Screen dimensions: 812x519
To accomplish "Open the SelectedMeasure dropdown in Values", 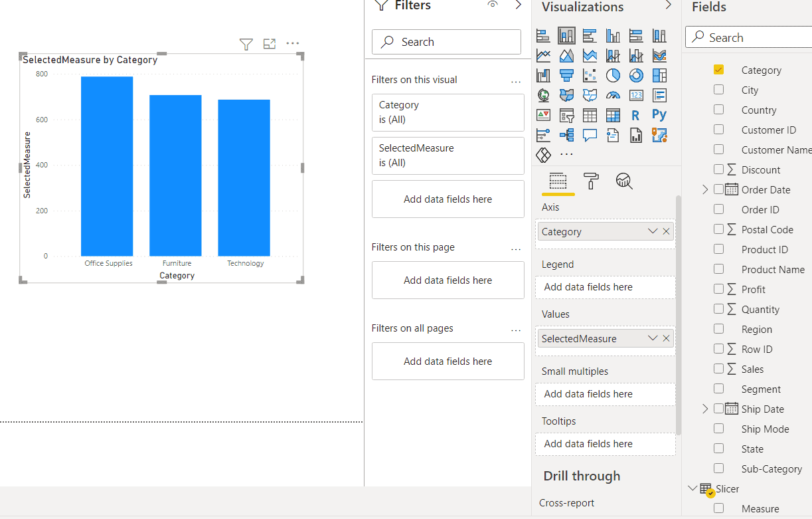I will [x=653, y=338].
